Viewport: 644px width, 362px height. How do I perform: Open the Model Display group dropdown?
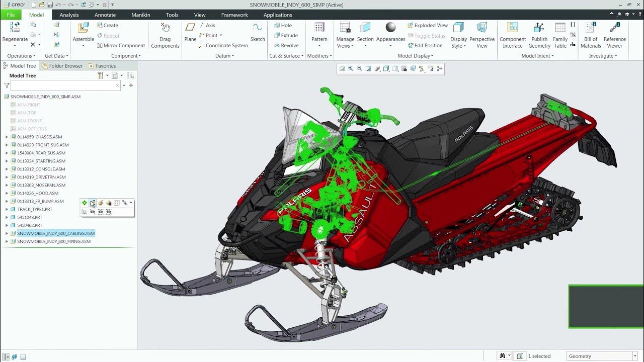pos(415,56)
